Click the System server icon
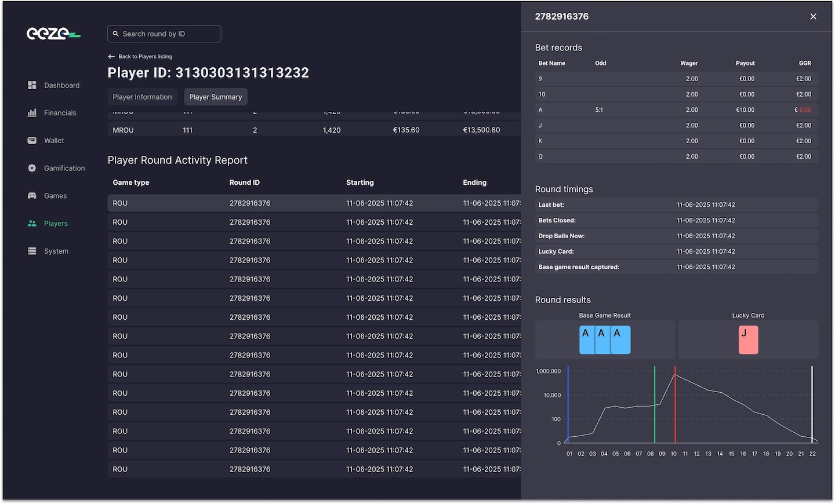This screenshot has width=835, height=504. pyautogui.click(x=32, y=251)
